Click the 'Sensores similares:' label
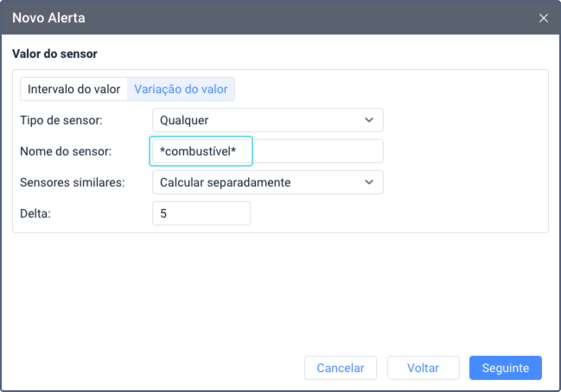This screenshot has width=561, height=392. (73, 182)
